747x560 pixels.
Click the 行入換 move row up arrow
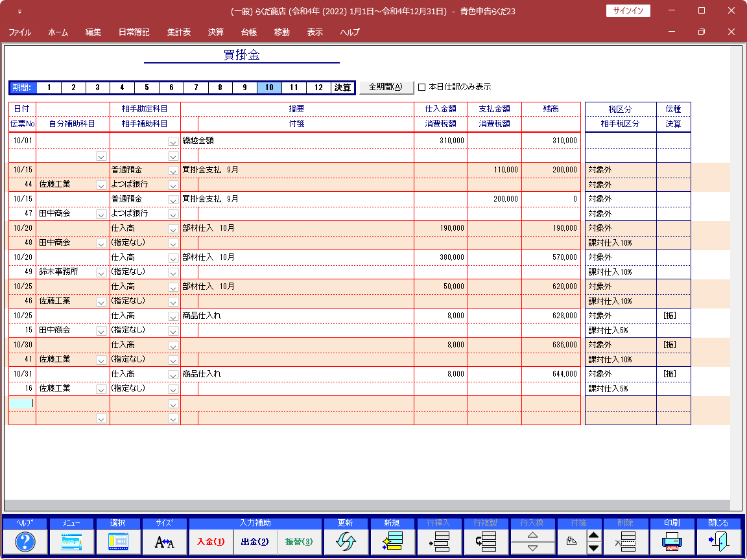click(532, 535)
